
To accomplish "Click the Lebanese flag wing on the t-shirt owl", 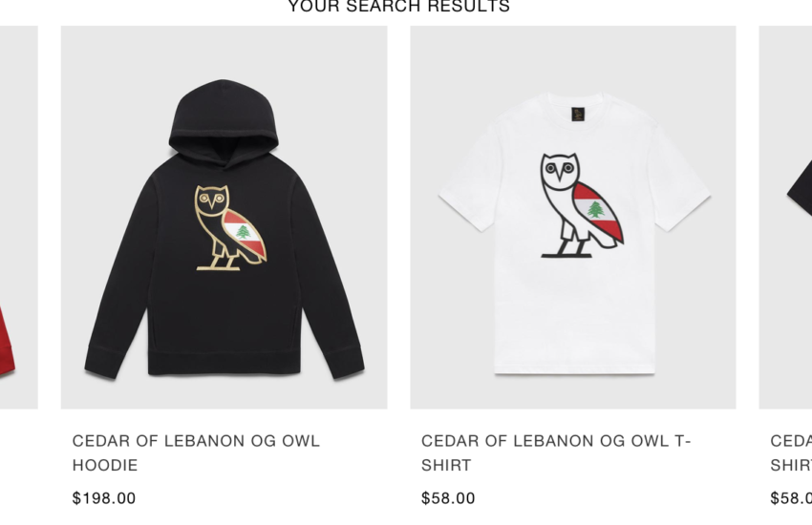I will pyautogui.click(x=598, y=212).
